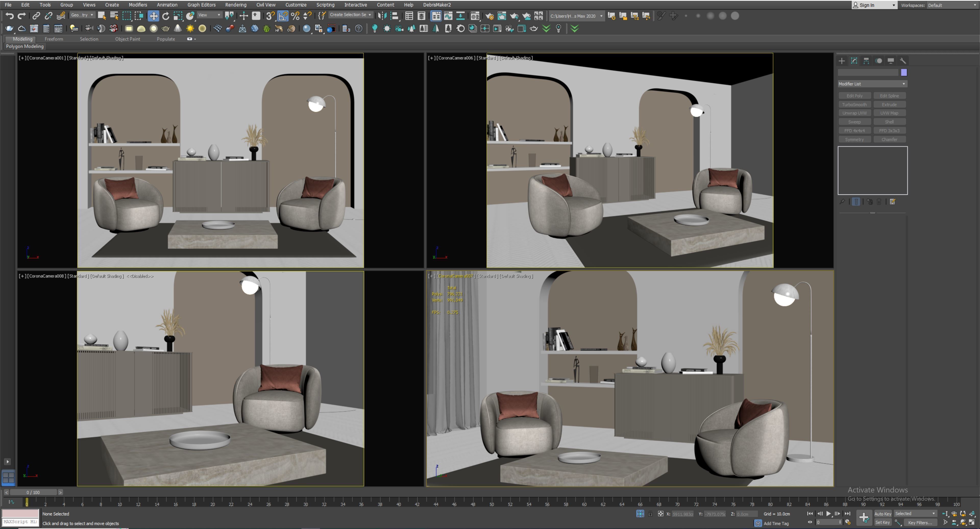The width and height of the screenshot is (980, 529).
Task: Open the View reference coordinate dropdown
Action: (209, 15)
